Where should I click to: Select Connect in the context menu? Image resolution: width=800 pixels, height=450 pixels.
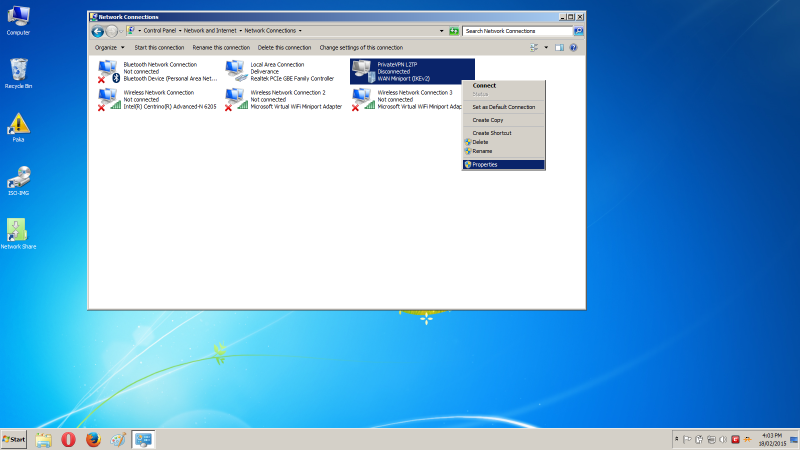(484, 85)
